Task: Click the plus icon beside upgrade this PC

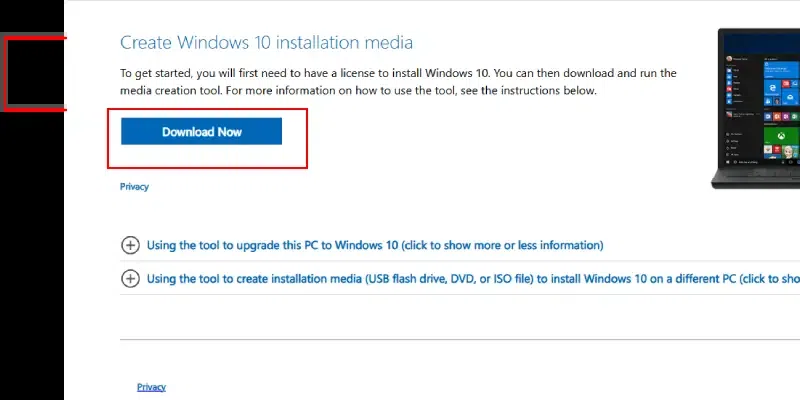Action: [130, 245]
